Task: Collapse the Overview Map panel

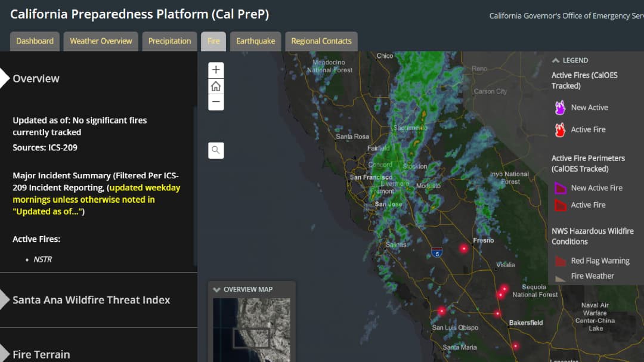Action: [x=217, y=290]
